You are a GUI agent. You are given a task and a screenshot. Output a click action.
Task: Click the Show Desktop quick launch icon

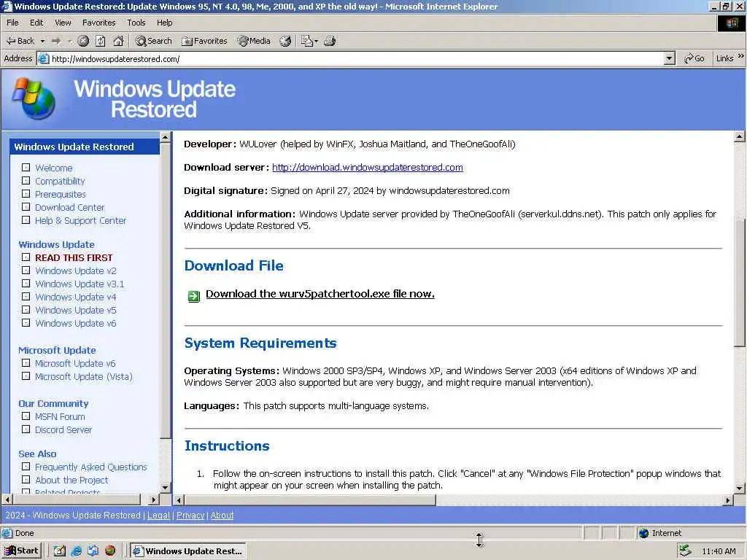point(59,551)
